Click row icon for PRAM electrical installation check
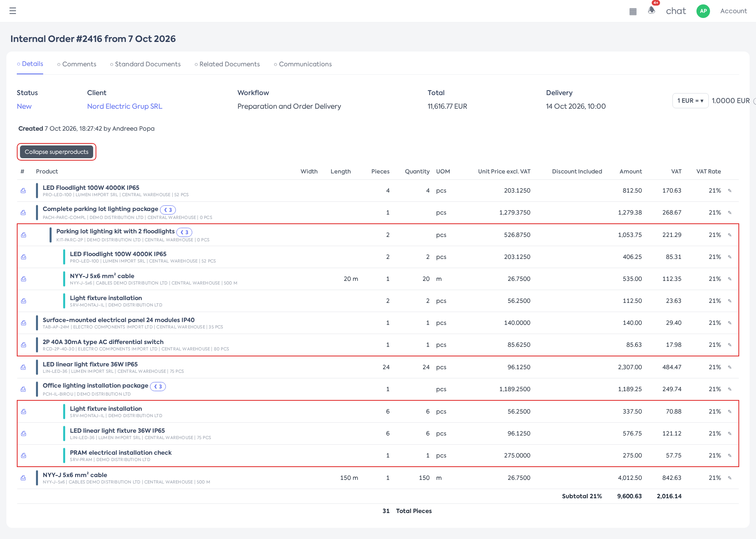This screenshot has height=539, width=756. point(24,455)
